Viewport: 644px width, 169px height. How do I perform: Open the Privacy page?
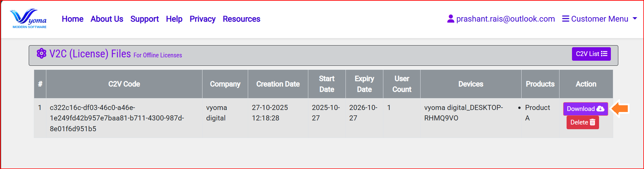click(202, 19)
